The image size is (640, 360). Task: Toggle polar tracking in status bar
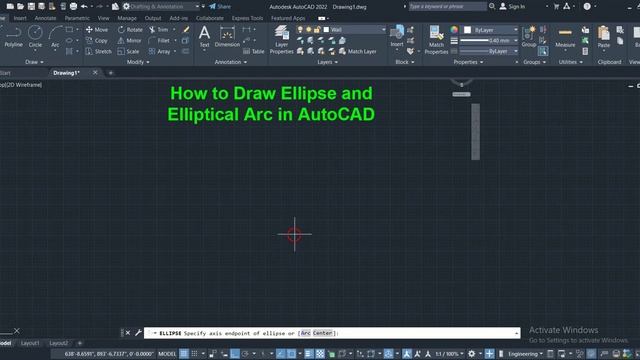[x=245, y=354]
